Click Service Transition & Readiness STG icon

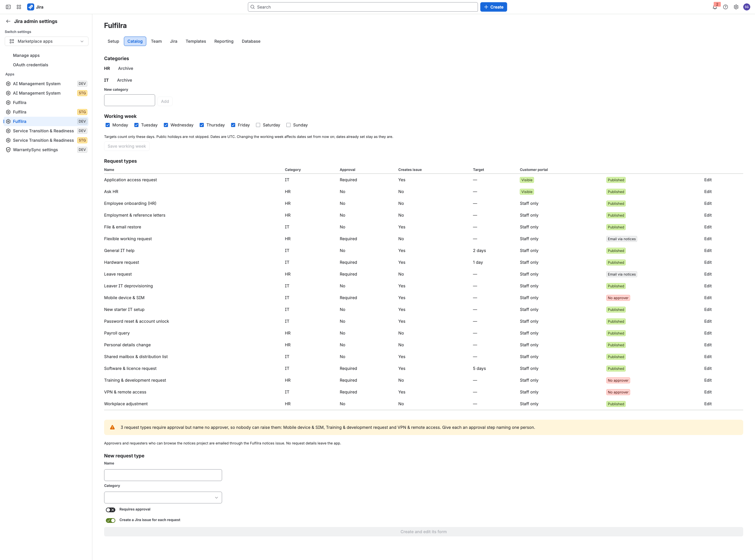coord(8,140)
